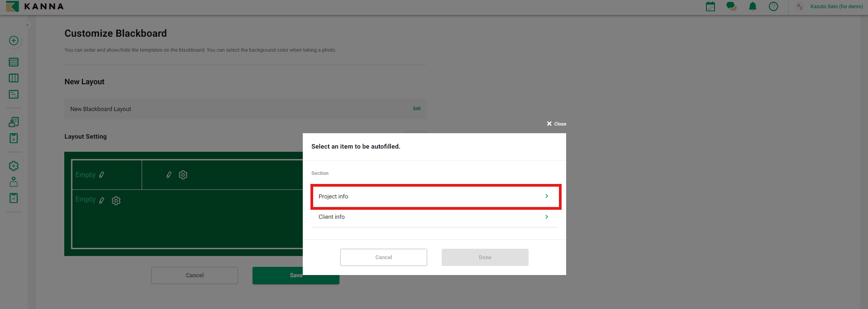Image resolution: width=868 pixels, height=309 pixels.
Task: Click the KANNA logo
Action: tap(35, 7)
